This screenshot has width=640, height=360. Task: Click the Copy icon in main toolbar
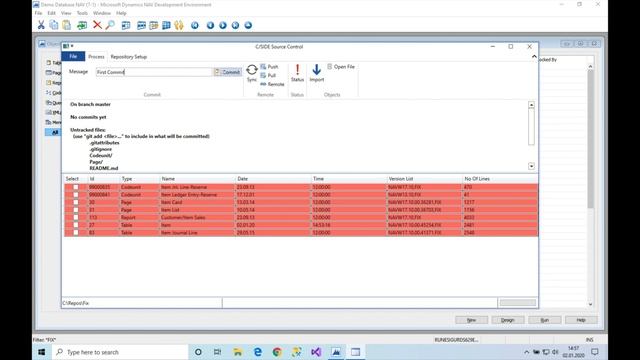(53, 25)
